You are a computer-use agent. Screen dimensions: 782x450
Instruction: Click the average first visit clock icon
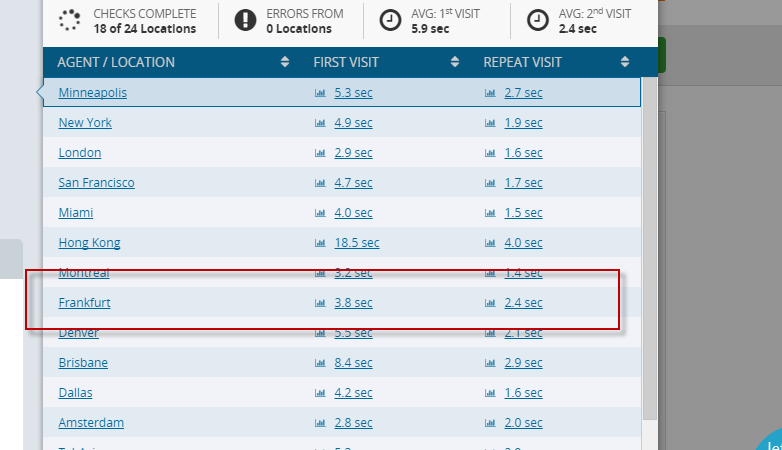(390, 20)
